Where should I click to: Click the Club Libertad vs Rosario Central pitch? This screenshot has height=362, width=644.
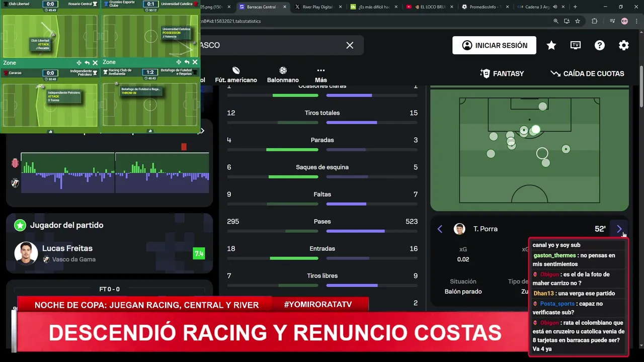pyautogui.click(x=50, y=36)
